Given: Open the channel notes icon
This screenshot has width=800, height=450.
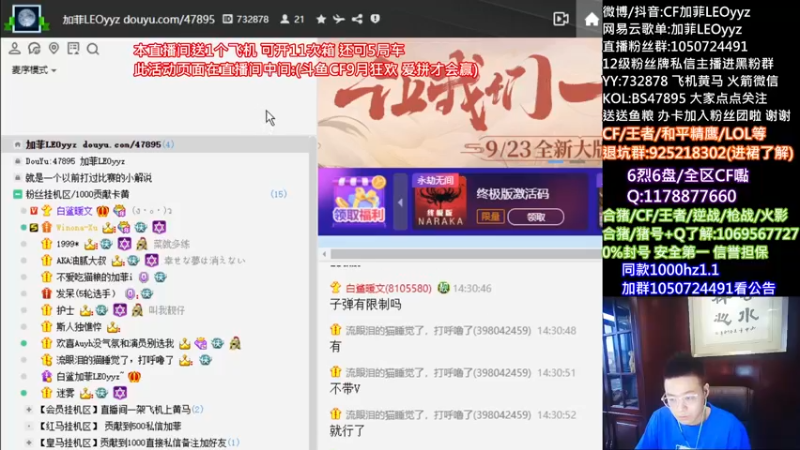Looking at the screenshot, I should click(x=73, y=48).
